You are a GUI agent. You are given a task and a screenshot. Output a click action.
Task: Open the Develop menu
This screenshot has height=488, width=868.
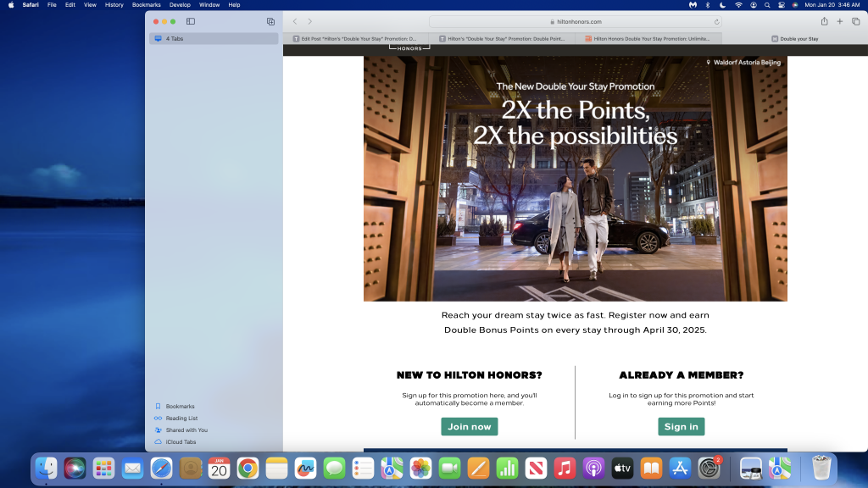coord(180,5)
